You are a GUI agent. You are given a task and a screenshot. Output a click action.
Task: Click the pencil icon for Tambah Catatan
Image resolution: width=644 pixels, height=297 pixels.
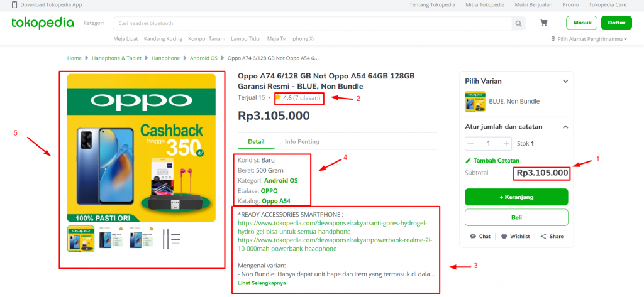(468, 160)
